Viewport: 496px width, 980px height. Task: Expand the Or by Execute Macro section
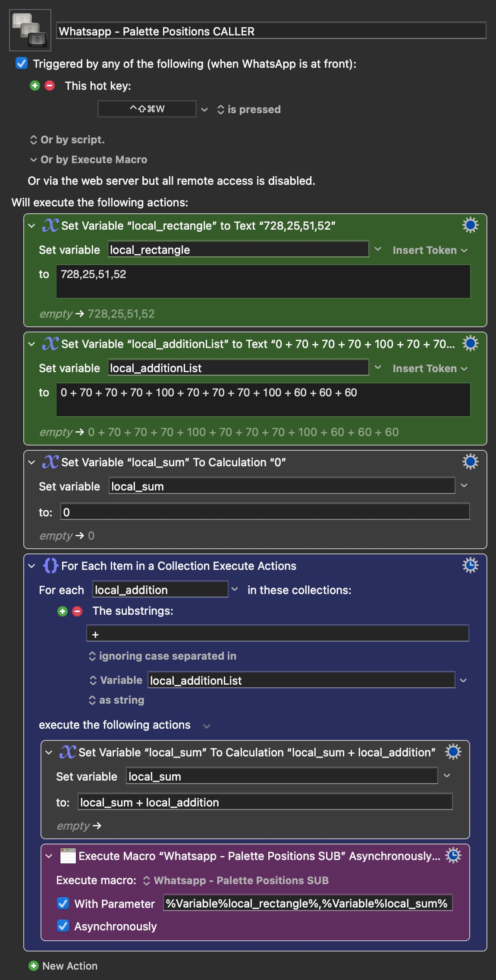click(33, 160)
